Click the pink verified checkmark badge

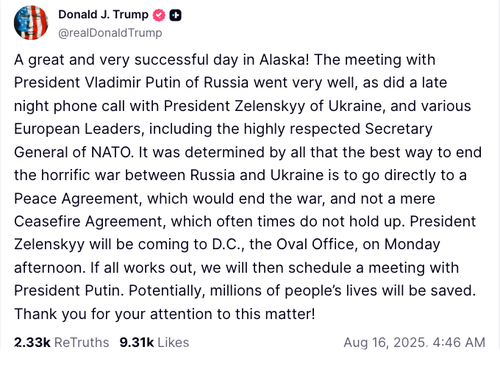159,15
